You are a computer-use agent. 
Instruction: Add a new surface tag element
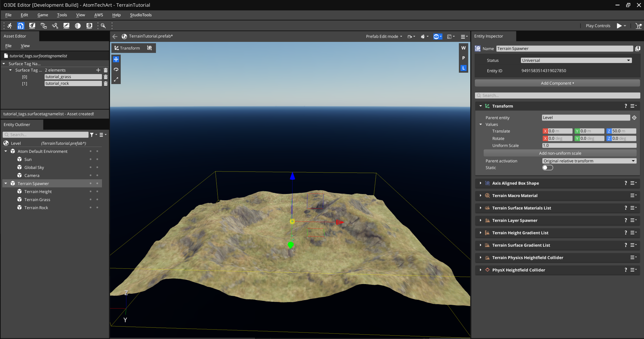[x=98, y=70]
